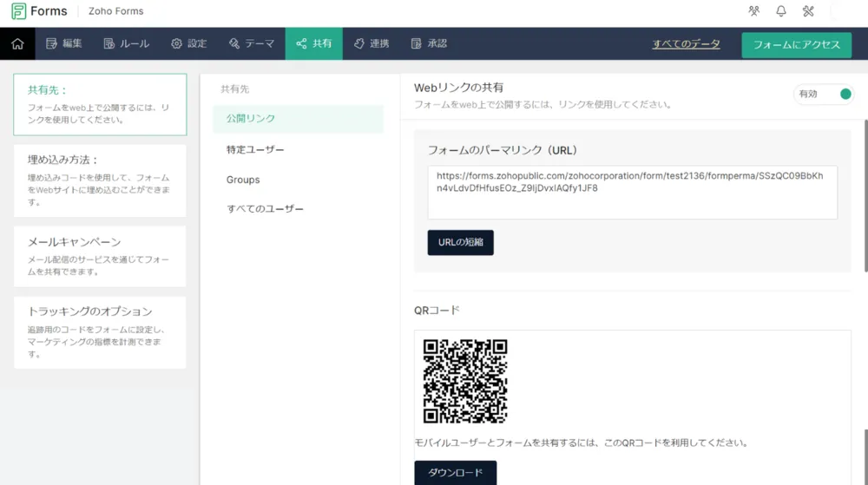The width and height of the screenshot is (868, 485).
Task: Open the 承認 (approval) tab
Action: (x=429, y=43)
